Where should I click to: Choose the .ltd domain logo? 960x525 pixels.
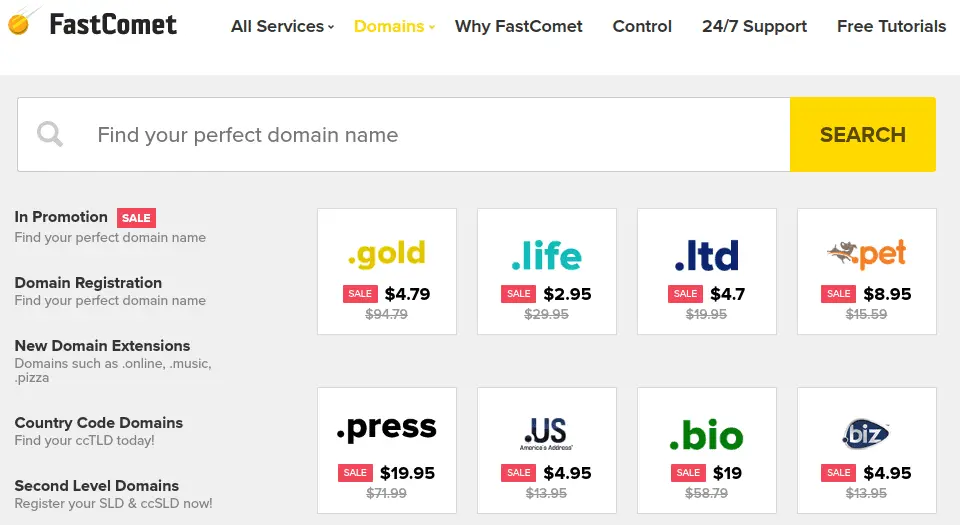(707, 255)
